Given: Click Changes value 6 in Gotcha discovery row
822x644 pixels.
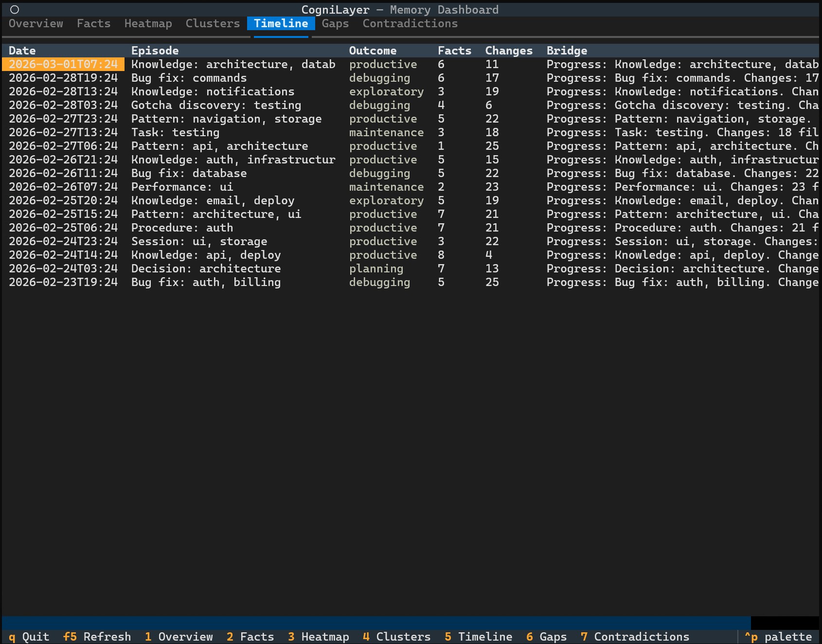Looking at the screenshot, I should pyautogui.click(x=489, y=105).
